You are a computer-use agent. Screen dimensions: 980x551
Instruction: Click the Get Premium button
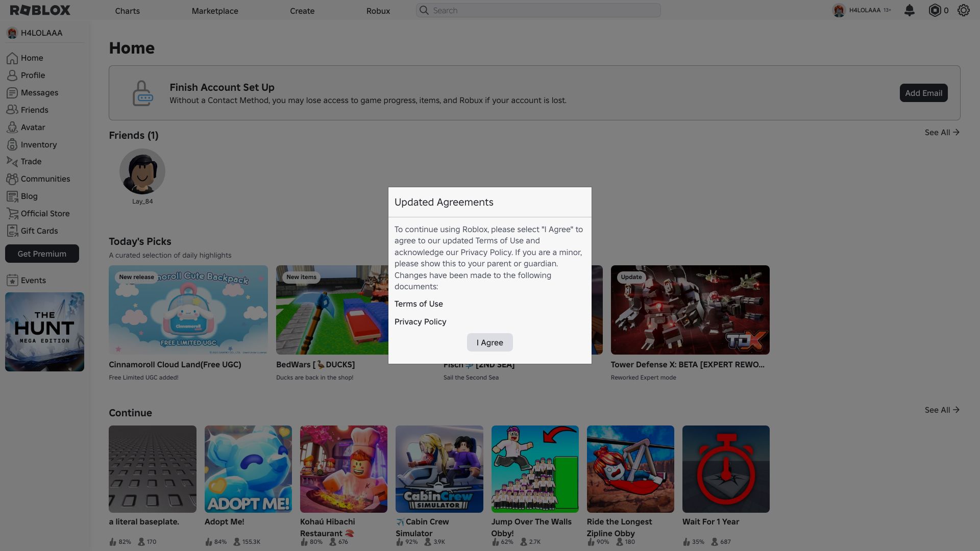point(42,254)
